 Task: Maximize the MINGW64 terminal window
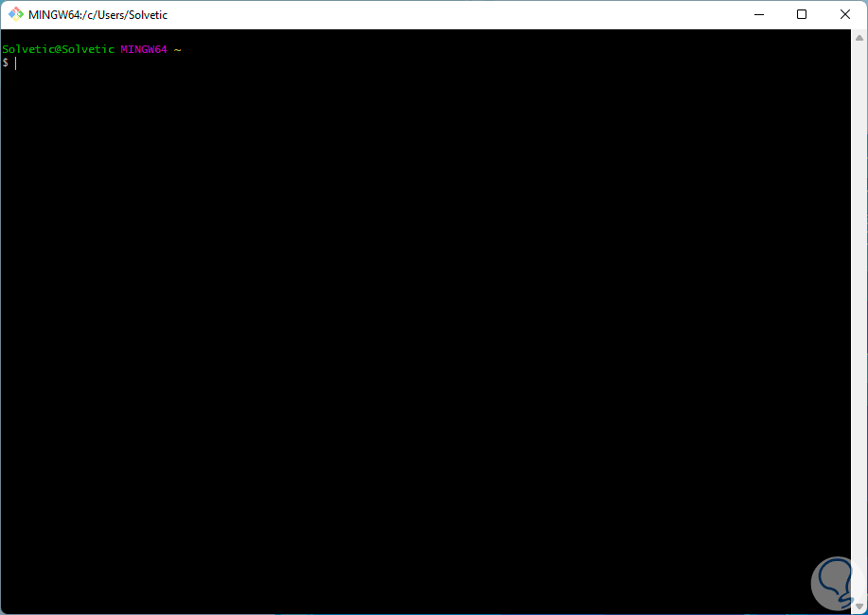(802, 14)
